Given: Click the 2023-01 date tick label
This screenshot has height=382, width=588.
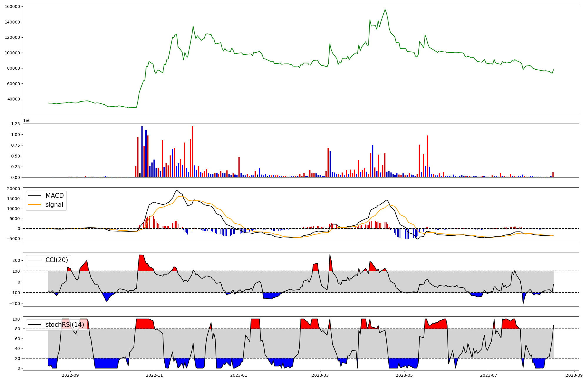Looking at the screenshot, I should [238, 375].
